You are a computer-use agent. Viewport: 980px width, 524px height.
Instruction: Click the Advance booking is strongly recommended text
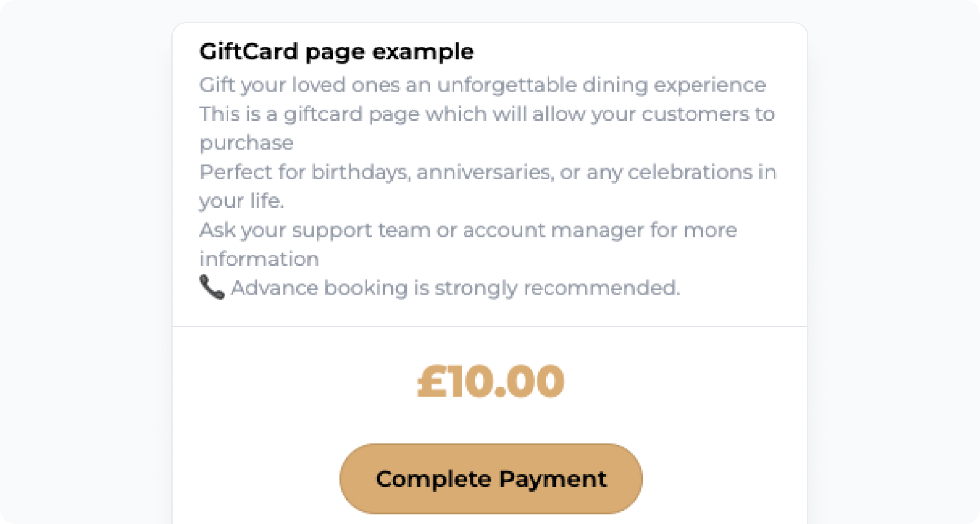coord(456,288)
